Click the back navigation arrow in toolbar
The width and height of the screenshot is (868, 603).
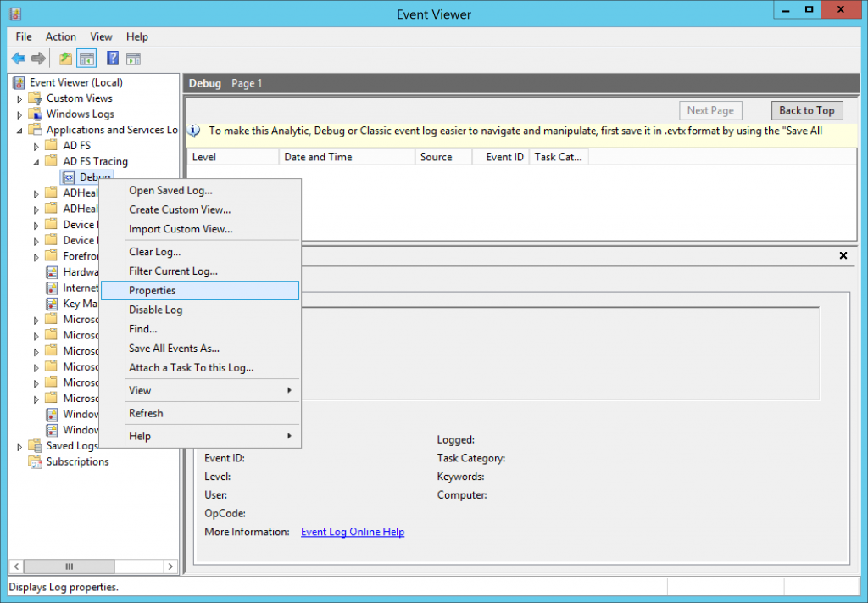click(x=18, y=58)
